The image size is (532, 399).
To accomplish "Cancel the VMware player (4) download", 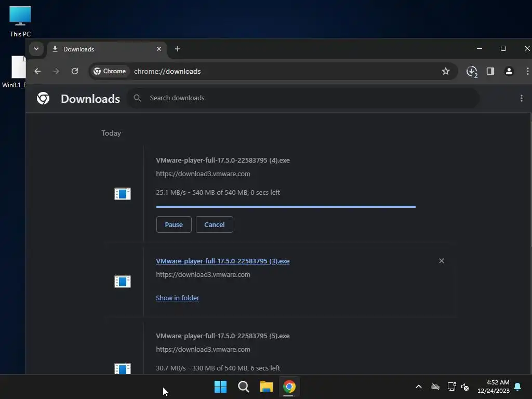I will tap(215, 224).
